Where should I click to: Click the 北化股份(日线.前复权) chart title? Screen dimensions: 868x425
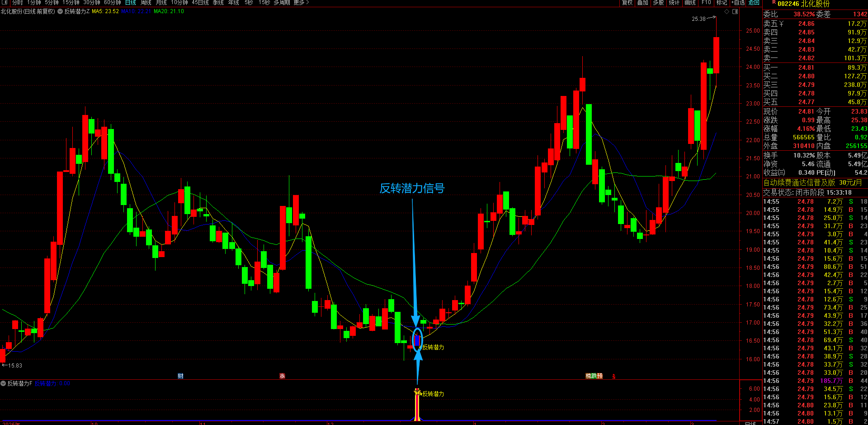[28, 11]
